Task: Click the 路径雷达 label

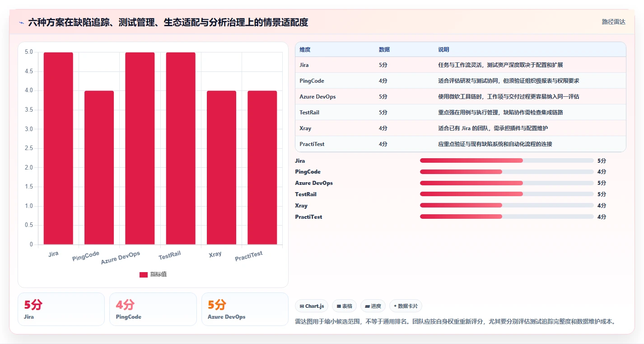Action: coord(613,22)
